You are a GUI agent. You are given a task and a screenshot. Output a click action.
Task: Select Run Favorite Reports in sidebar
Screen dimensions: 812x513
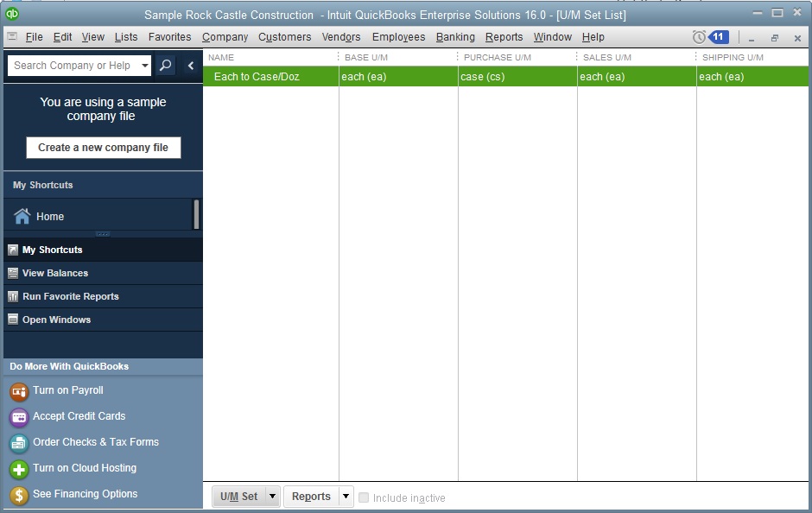pos(103,296)
